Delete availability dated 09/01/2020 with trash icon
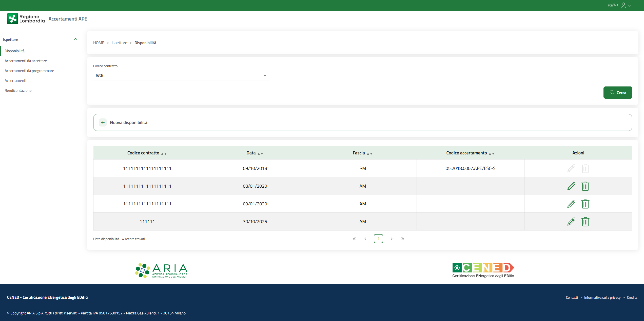Viewport: 644px width, 321px height. 585,204
